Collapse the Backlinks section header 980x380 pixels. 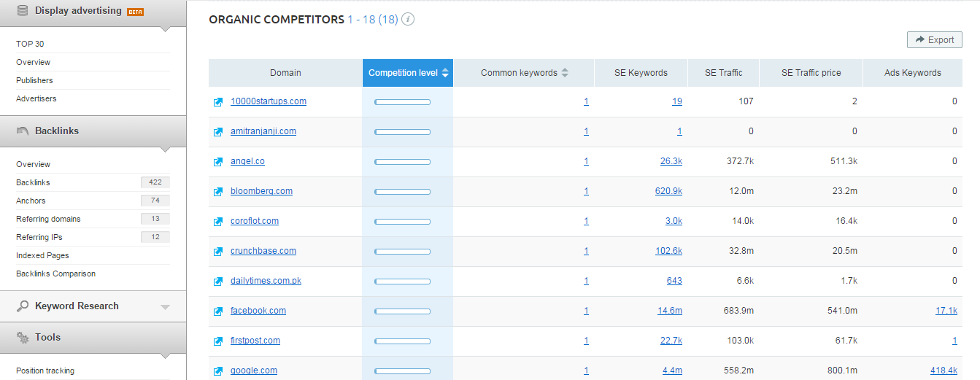pos(93,131)
